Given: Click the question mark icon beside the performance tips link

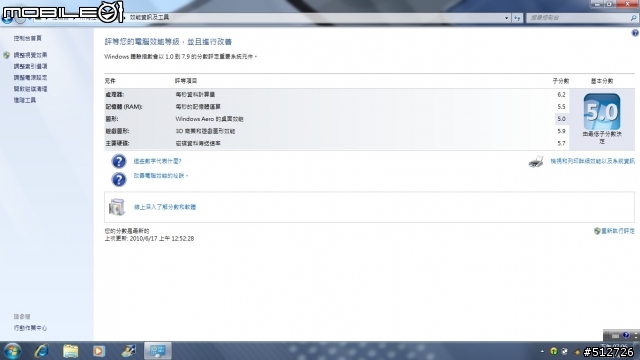Looking at the screenshot, I should coord(119,179).
